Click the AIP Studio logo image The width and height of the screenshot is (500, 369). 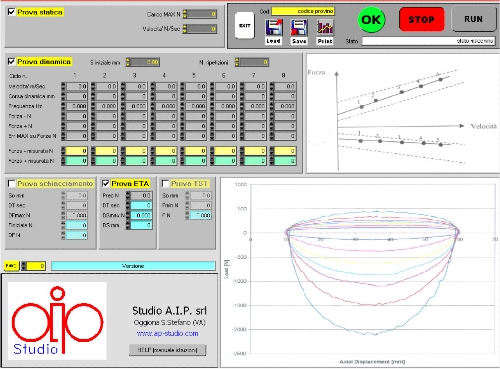pyautogui.click(x=57, y=321)
